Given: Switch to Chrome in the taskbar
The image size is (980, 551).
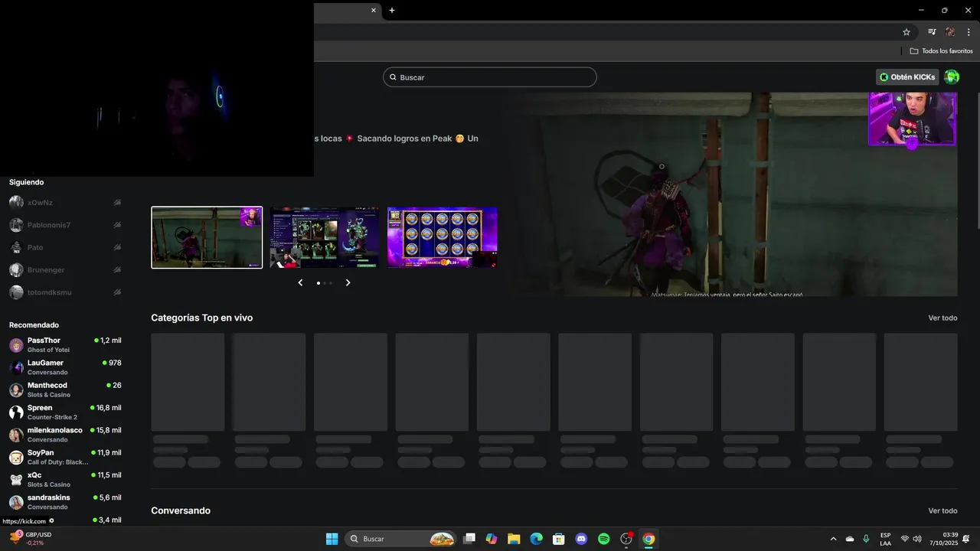Looking at the screenshot, I should click(x=648, y=539).
